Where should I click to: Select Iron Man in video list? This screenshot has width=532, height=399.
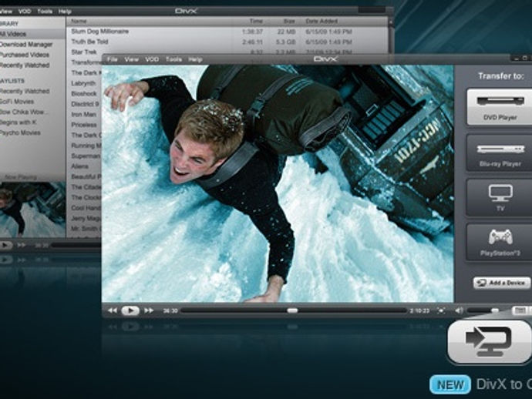point(84,114)
